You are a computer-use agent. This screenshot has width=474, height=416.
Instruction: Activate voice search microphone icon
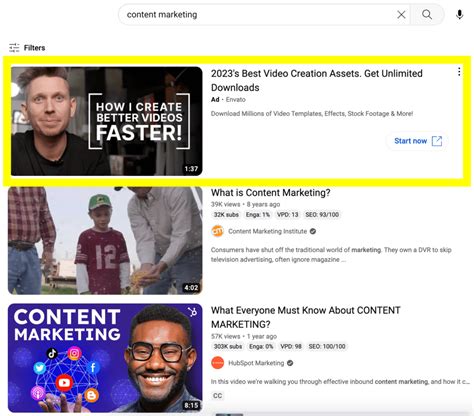click(459, 15)
